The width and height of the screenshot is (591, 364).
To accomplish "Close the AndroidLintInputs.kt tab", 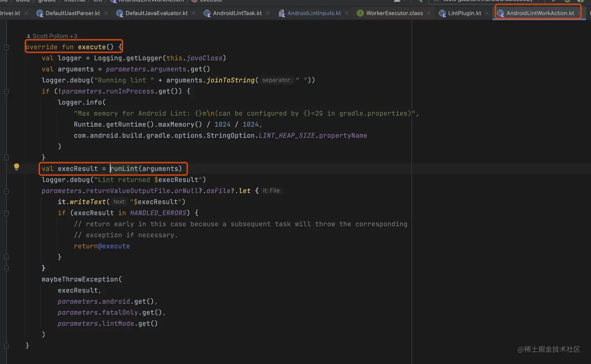I will (347, 13).
